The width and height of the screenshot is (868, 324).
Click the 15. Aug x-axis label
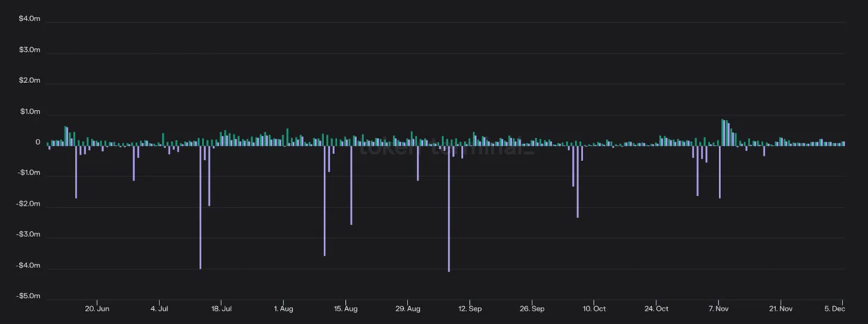346,309
